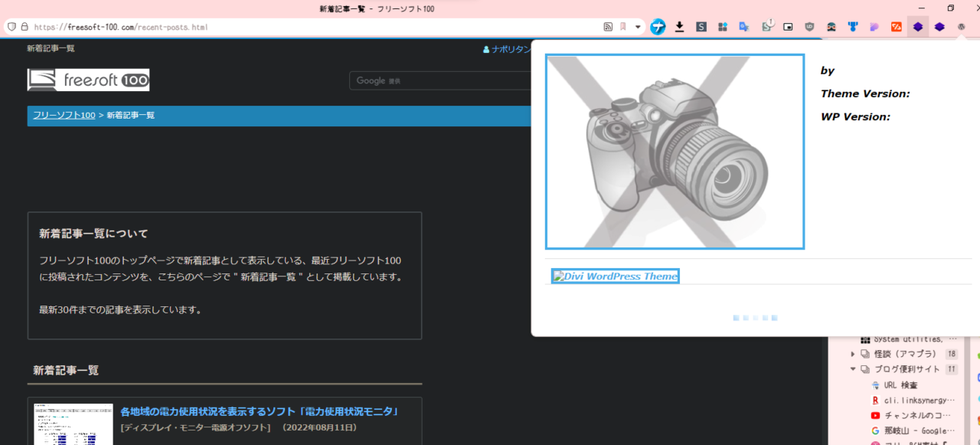
Task: Click the WordPress theme detector icon
Action: [x=962, y=27]
